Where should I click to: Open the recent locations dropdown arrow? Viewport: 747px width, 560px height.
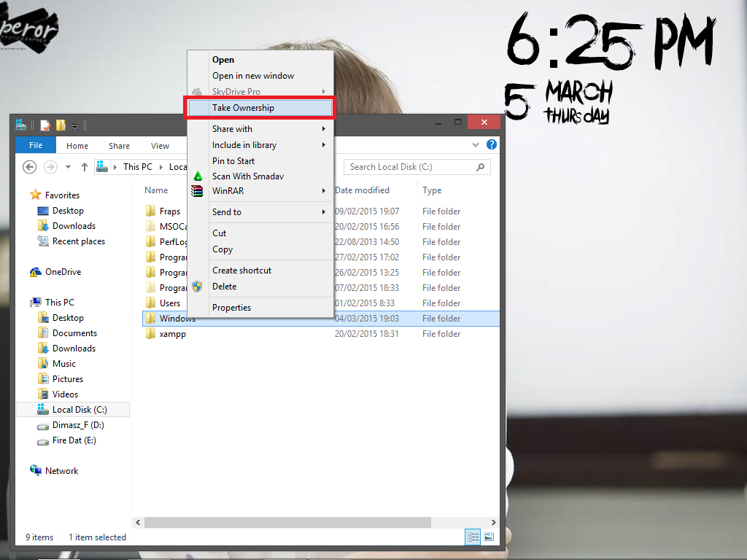click(68, 167)
